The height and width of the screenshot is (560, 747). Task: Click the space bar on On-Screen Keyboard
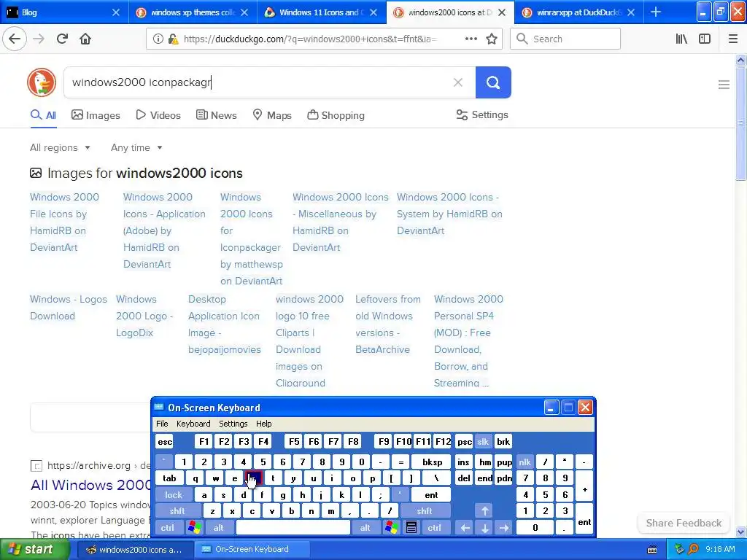[293, 528]
